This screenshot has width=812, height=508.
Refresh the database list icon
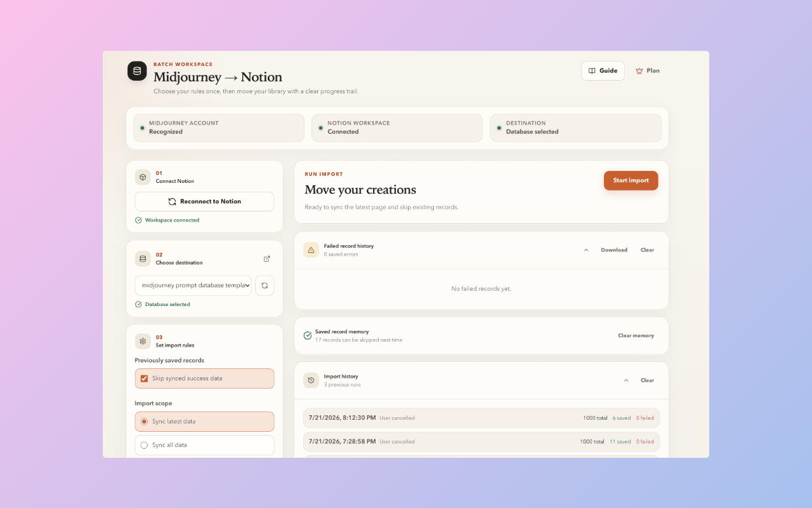[265, 286]
